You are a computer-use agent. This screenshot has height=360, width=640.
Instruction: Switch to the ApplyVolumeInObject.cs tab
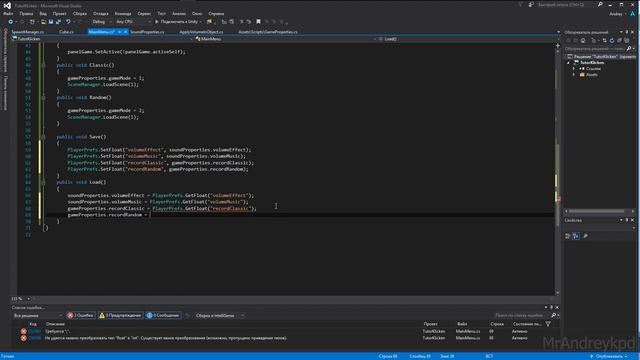tap(201, 32)
